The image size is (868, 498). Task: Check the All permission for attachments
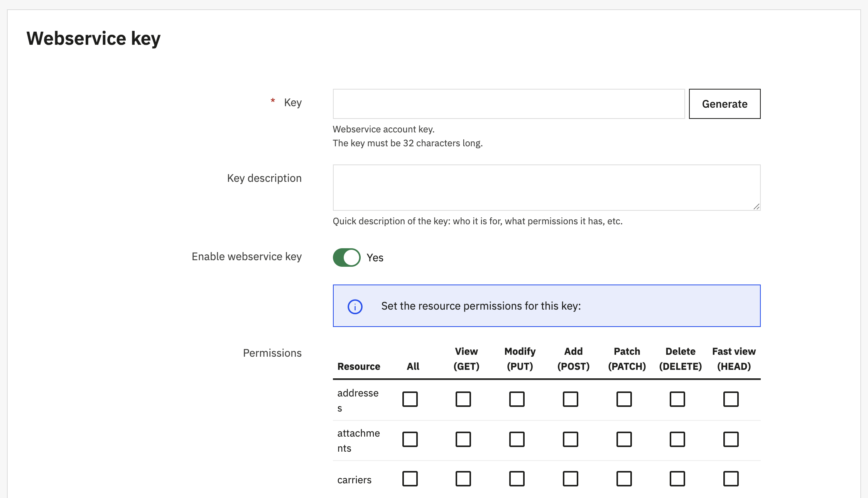(410, 439)
